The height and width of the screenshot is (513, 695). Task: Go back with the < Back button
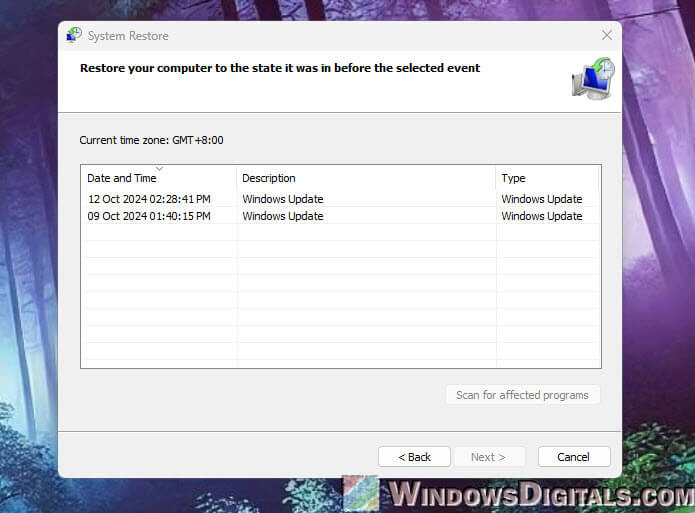pos(414,457)
